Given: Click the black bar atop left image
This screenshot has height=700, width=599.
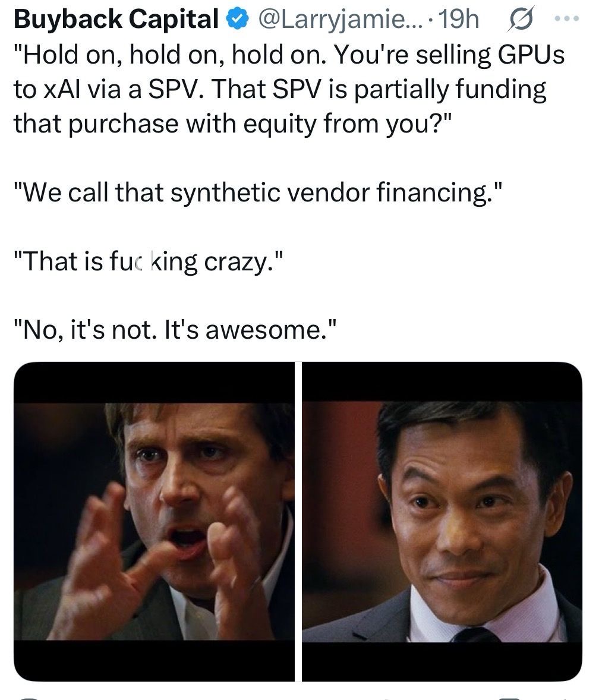Looking at the screenshot, I should pyautogui.click(x=154, y=382).
